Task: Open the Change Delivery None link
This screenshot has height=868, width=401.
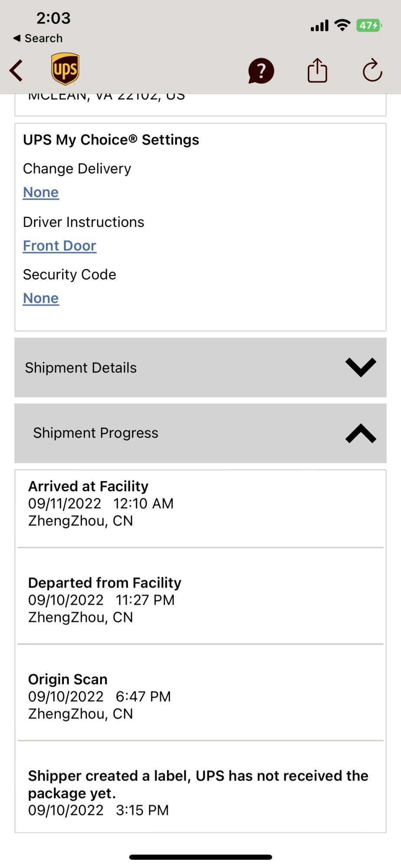Action: [41, 192]
